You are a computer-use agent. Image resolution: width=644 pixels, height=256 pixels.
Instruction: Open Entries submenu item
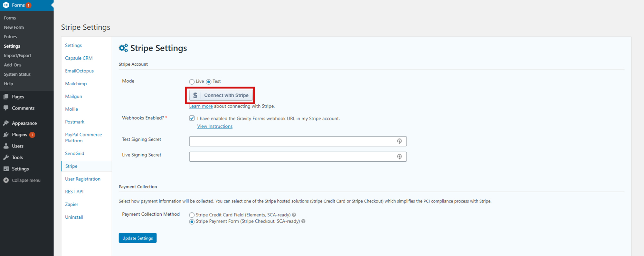click(x=10, y=37)
